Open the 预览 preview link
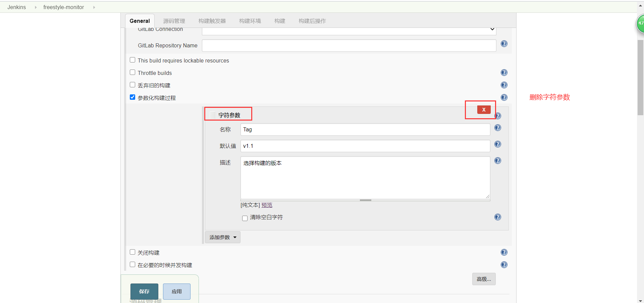 pos(267,205)
